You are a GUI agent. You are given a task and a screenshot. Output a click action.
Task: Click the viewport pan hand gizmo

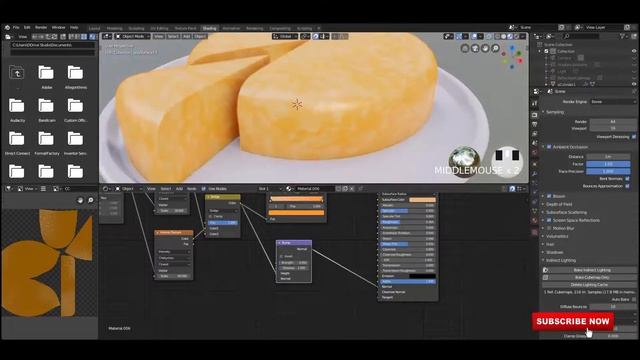click(x=485, y=49)
